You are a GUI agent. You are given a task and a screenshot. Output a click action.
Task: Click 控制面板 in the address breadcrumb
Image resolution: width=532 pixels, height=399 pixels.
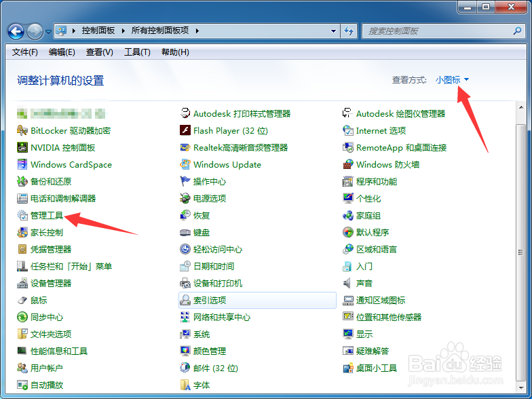[x=98, y=31]
